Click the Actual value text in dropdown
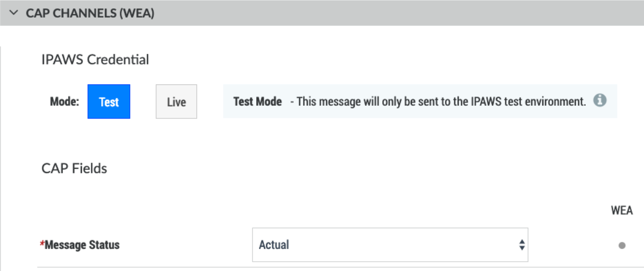Image resolution: width=644 pixels, height=271 pixels. (x=274, y=245)
